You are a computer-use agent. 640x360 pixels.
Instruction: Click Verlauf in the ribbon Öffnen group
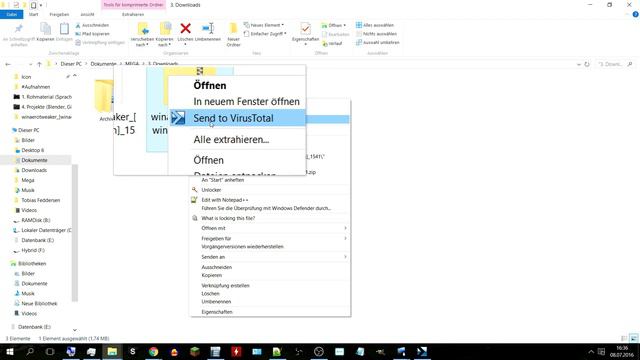(332, 43)
